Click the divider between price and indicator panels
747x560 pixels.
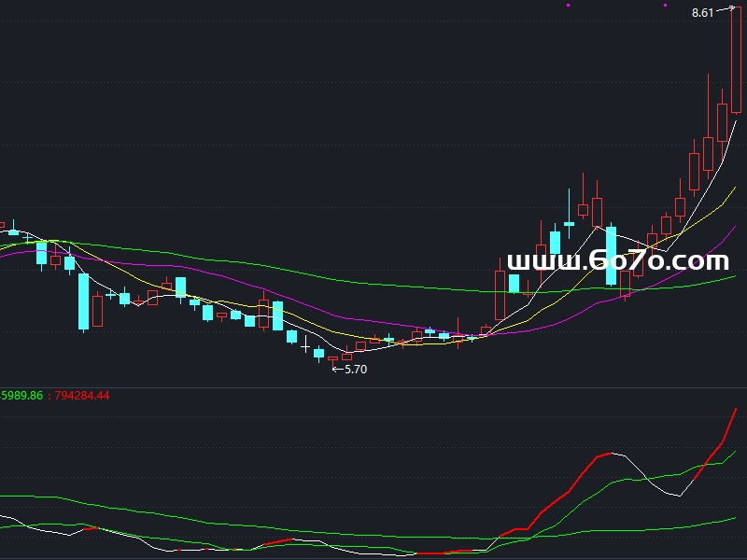(373, 386)
